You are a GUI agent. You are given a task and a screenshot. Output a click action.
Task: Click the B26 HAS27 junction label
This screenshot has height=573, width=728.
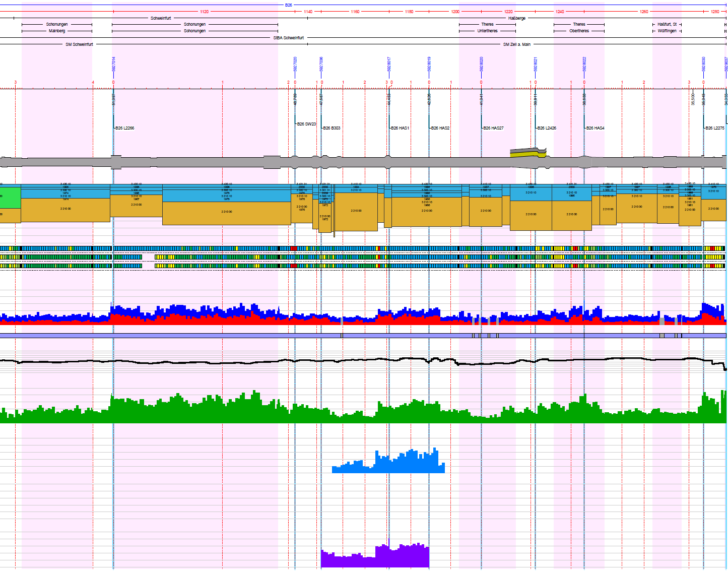coord(493,128)
